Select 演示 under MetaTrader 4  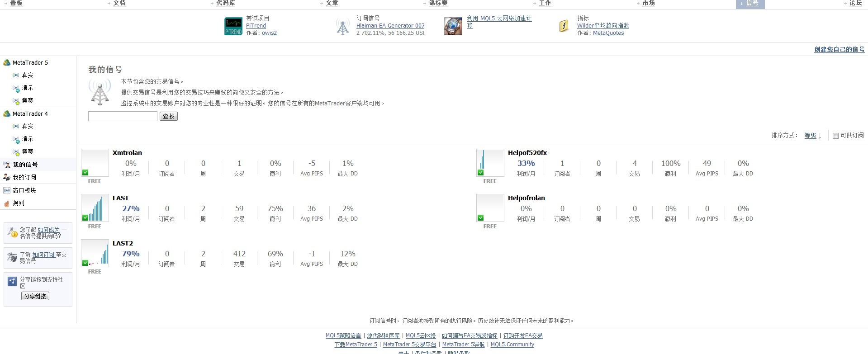click(28, 139)
